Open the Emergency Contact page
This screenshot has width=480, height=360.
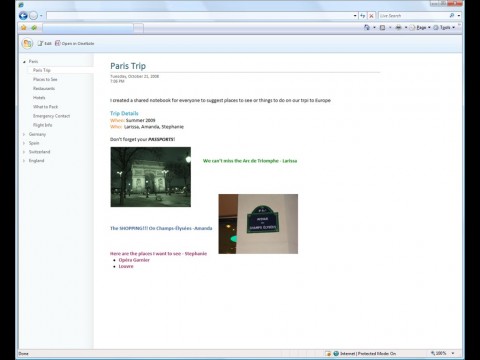tap(51, 116)
